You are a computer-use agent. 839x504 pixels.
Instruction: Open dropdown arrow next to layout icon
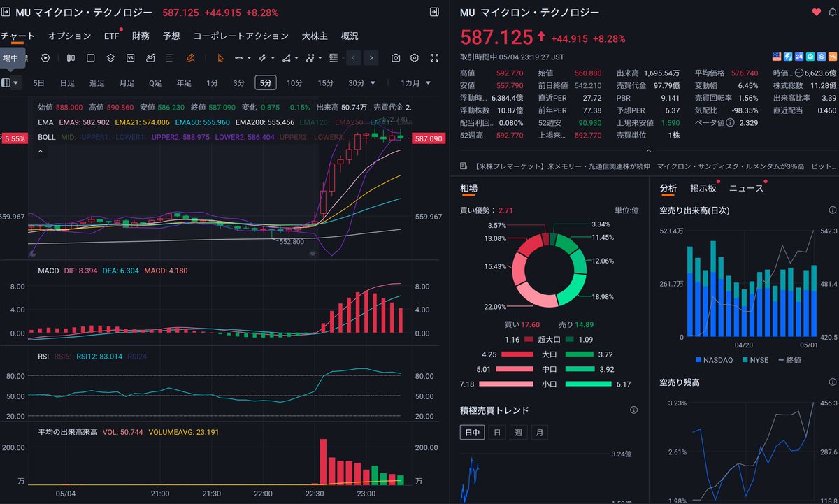15,82
